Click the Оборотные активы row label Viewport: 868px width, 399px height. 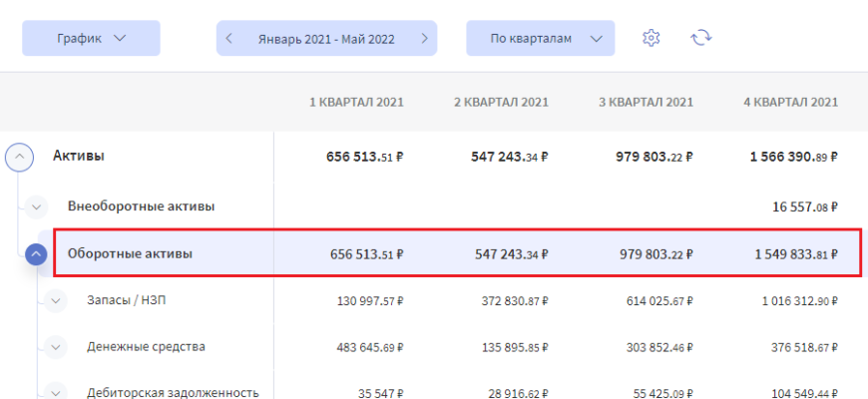pos(130,253)
